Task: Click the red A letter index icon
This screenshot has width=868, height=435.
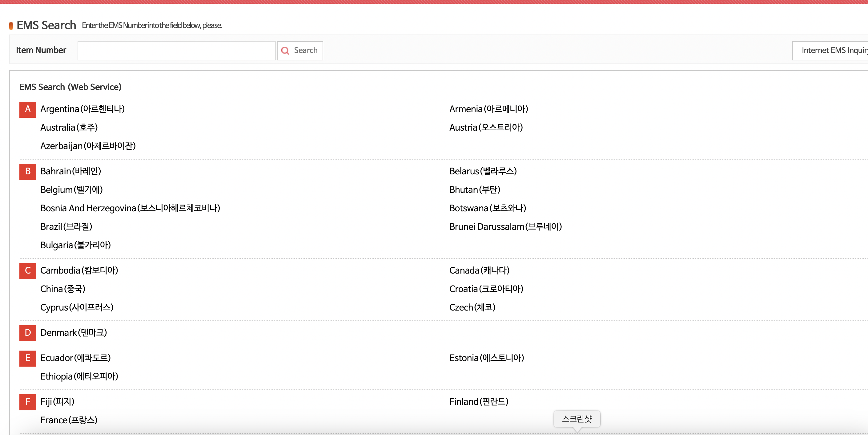Action: (x=28, y=109)
